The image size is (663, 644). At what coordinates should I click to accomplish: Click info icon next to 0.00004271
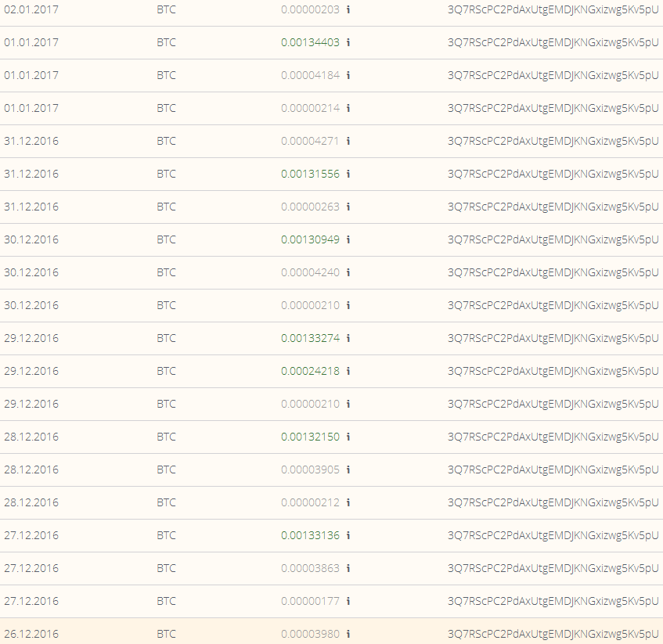pos(348,141)
